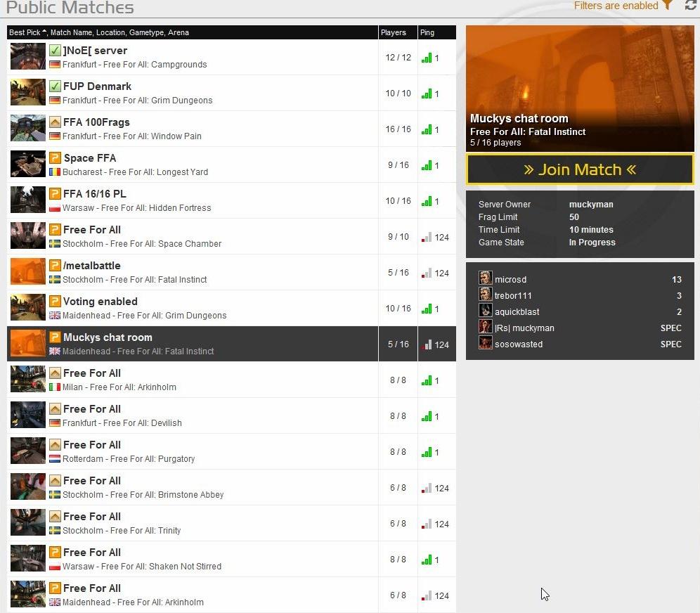Select the FFA 16/16 PL match name
700x613 pixels.
pyautogui.click(x=95, y=194)
